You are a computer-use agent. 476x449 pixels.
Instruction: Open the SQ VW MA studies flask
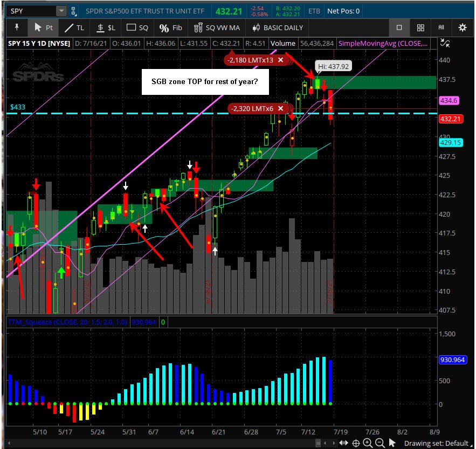(x=217, y=28)
